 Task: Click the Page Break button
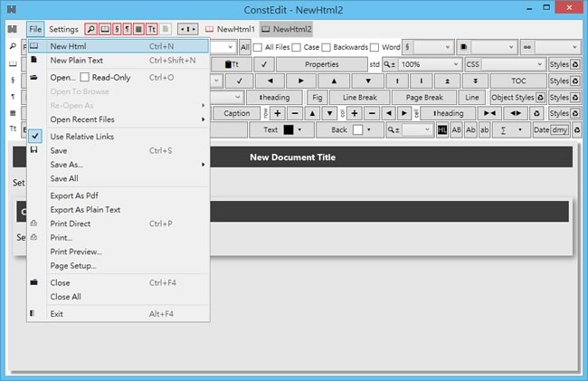(424, 98)
